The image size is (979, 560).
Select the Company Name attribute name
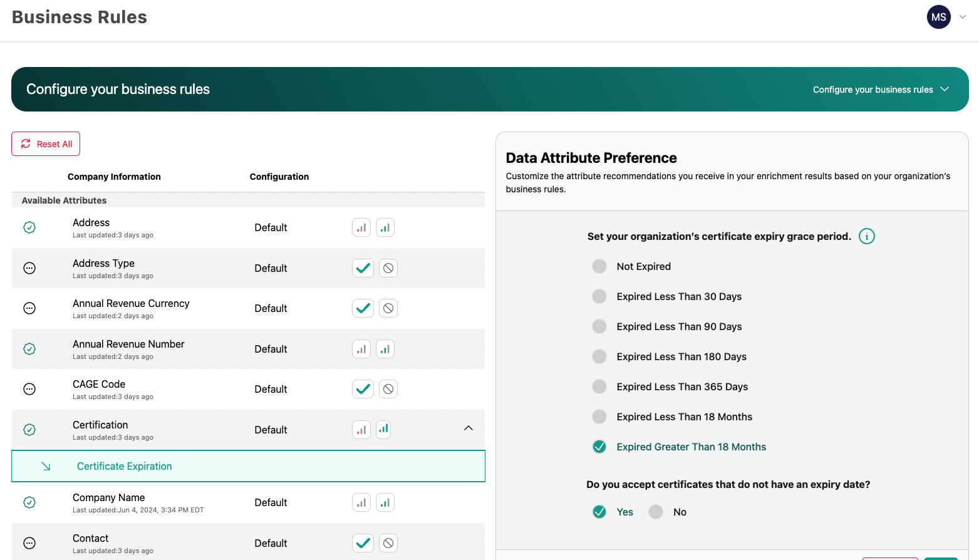click(108, 497)
